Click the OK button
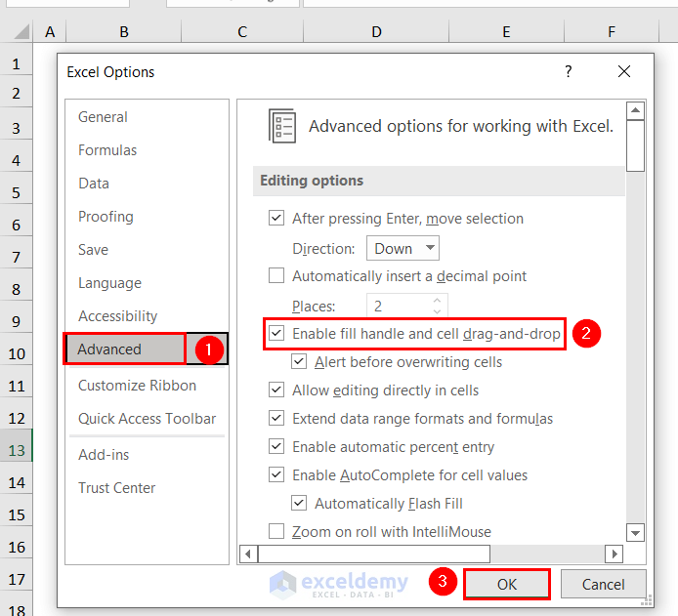 pos(506,584)
